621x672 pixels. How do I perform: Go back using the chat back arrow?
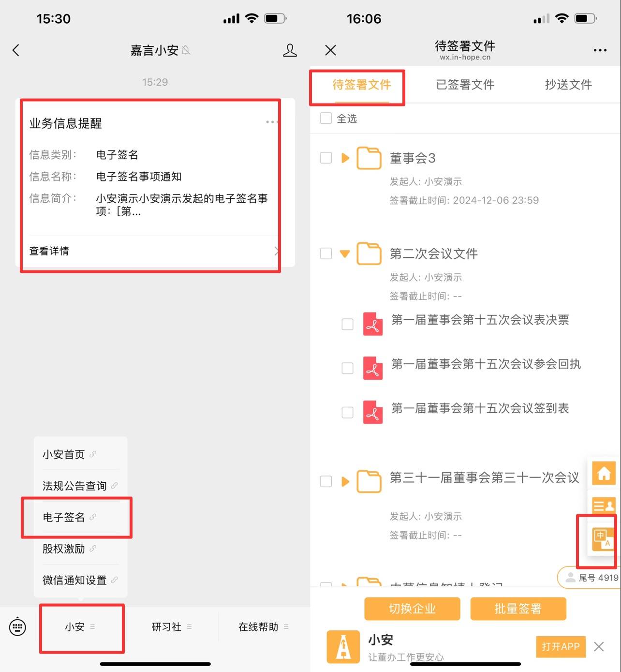[16, 50]
